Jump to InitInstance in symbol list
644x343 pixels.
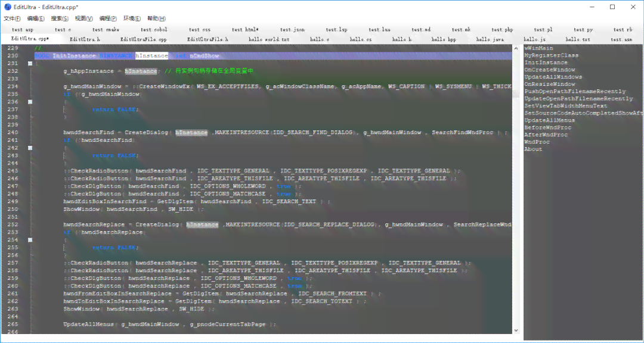[546, 63]
